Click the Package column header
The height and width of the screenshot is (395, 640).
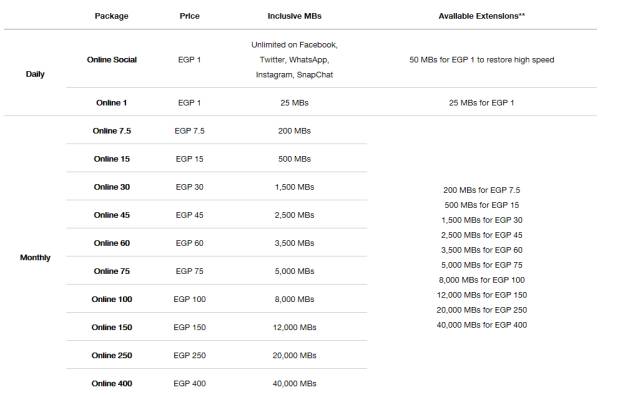pos(111,16)
